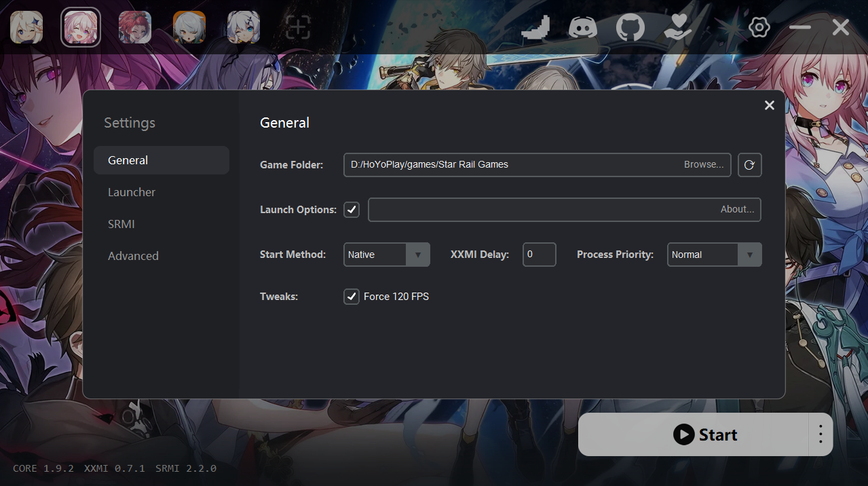Expand the options menu beside Start
The height and width of the screenshot is (486, 868).
820,434
